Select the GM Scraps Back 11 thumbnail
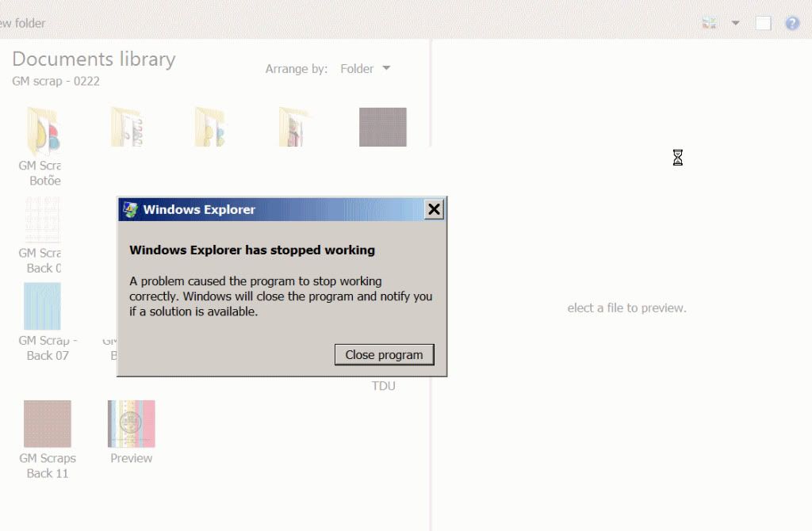The height and width of the screenshot is (531, 812). [x=46, y=424]
